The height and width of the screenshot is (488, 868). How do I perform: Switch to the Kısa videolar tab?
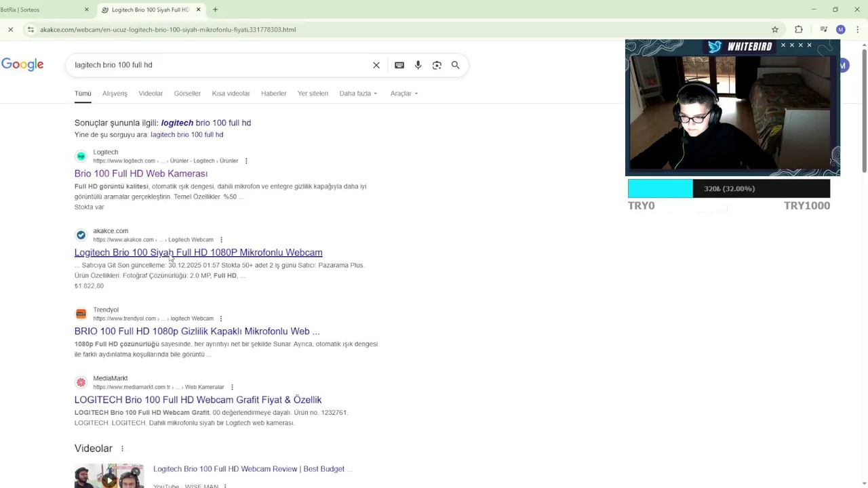pyautogui.click(x=231, y=94)
